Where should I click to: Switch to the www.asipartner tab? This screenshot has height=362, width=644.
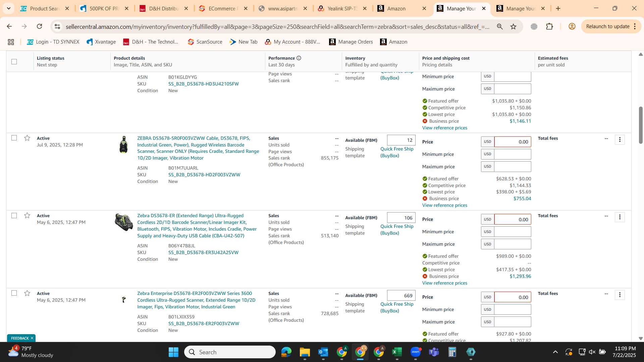pos(283,9)
